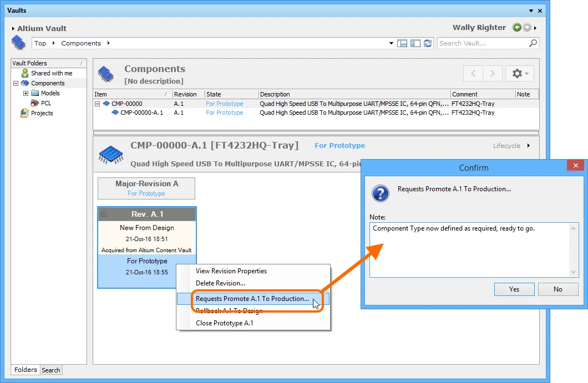Select the CMP-00000-A.1 revision row
The height and width of the screenshot is (383, 588).
(x=316, y=113)
